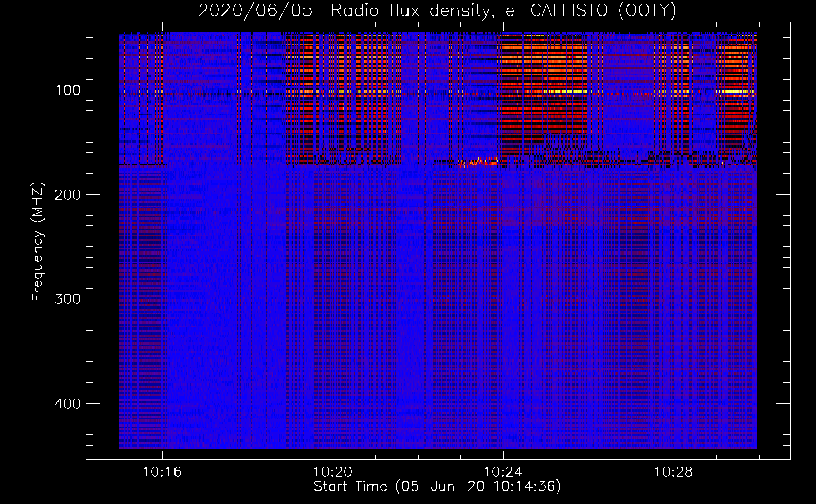Click the '200' frequency tick label

coord(68,195)
